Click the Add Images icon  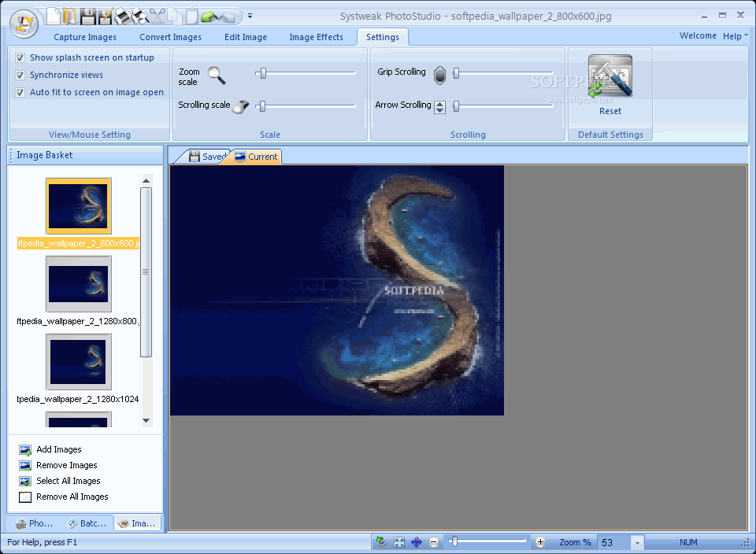(25, 450)
